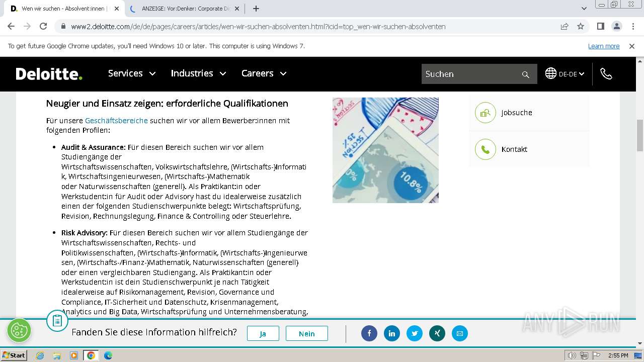Open cookie settings icon
This screenshot has width=644, height=362.
(19, 330)
